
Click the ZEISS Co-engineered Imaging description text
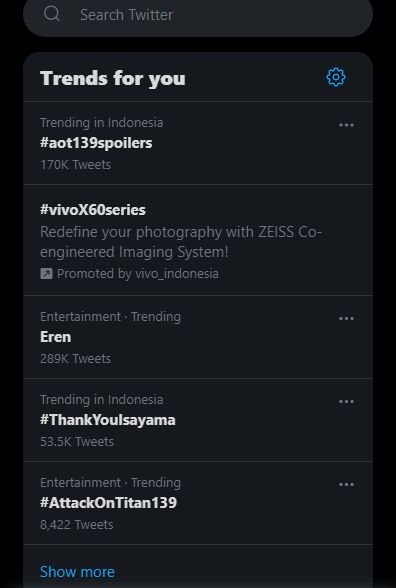(181, 242)
